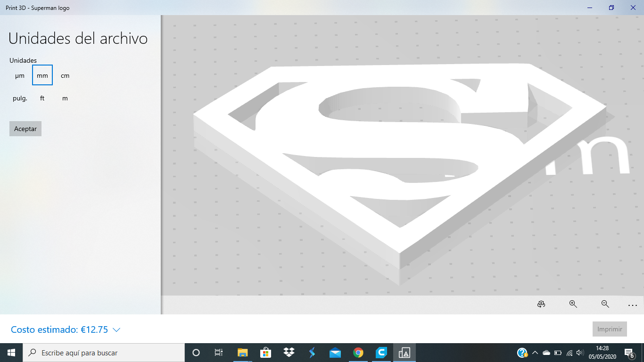Click the taskbar search box
The width and height of the screenshot is (644, 362).
tap(104, 353)
